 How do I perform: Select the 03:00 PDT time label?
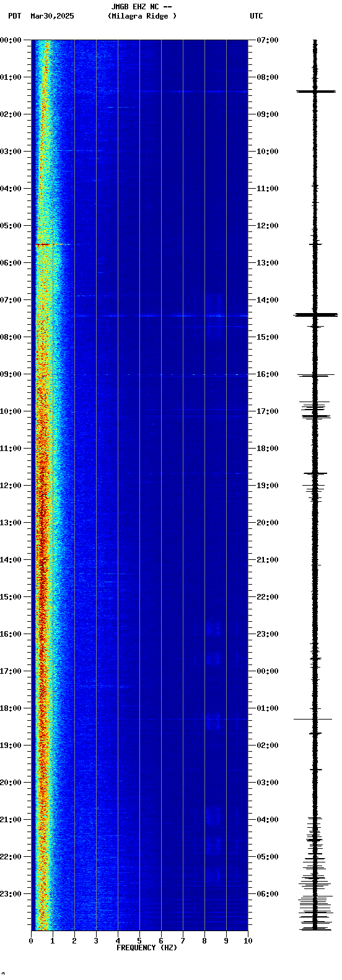tap(11, 152)
